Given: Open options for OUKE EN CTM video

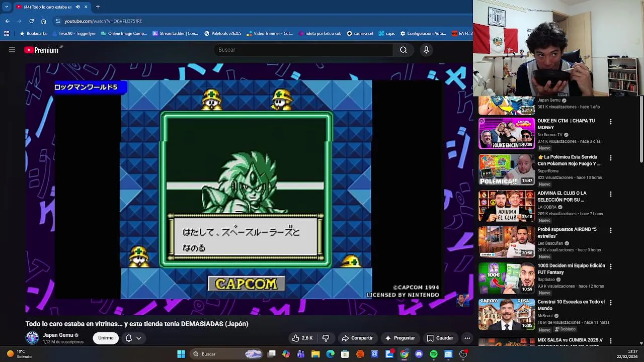Looking at the screenshot, I should click(610, 122).
